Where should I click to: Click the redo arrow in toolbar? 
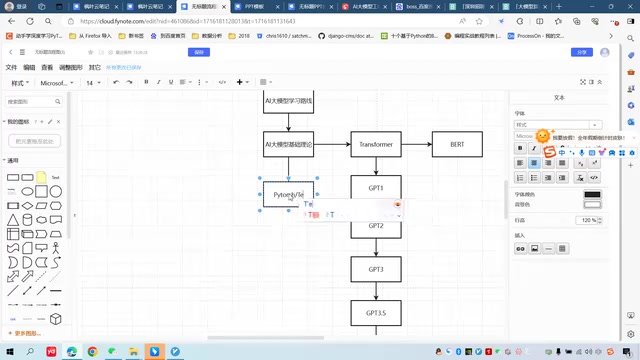point(129,82)
